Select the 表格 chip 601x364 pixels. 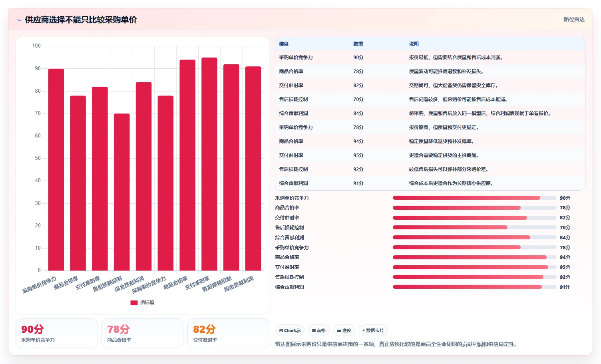tap(318, 330)
